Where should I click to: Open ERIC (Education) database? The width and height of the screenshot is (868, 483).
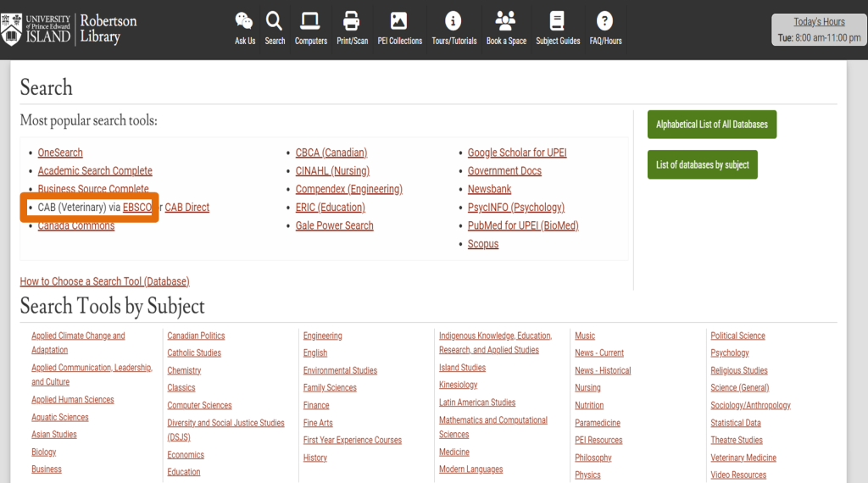[x=330, y=208]
